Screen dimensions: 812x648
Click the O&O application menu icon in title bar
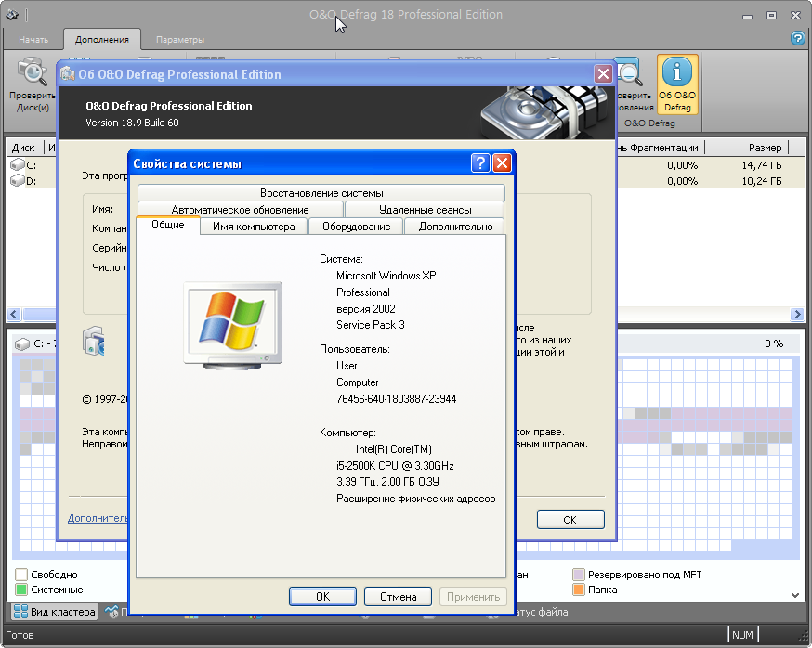[x=12, y=15]
